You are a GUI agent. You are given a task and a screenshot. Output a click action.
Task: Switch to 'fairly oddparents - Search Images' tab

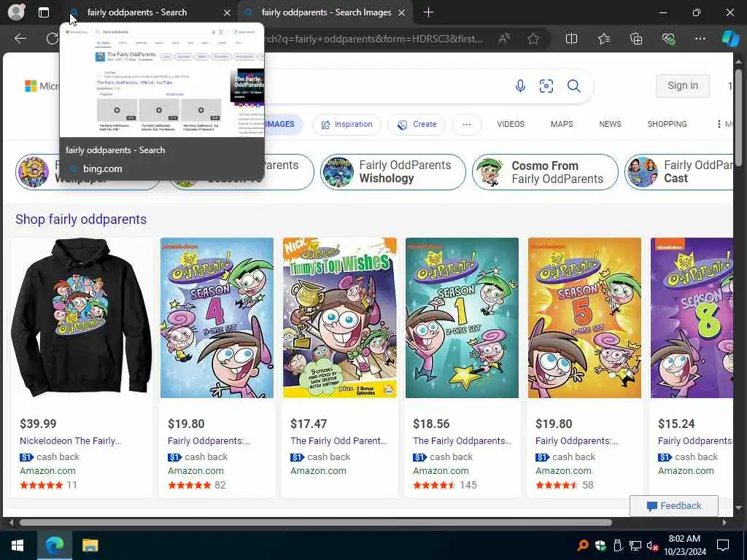click(x=325, y=12)
